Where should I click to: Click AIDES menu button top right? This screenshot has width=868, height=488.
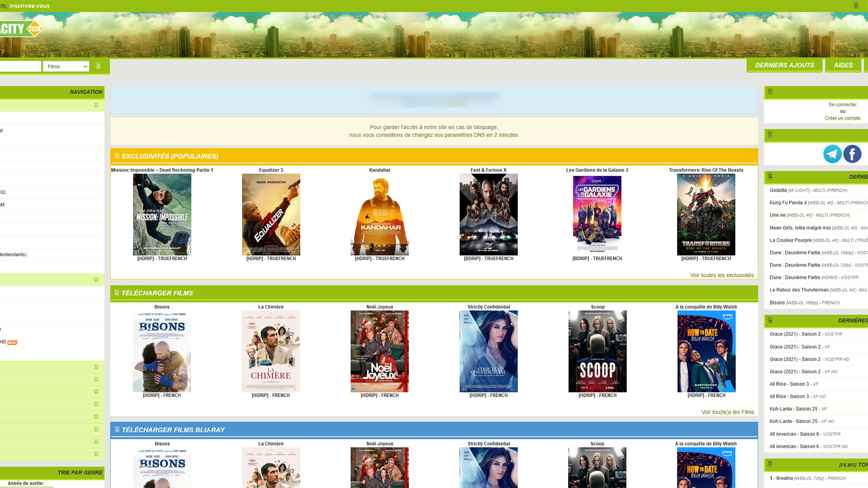(843, 65)
